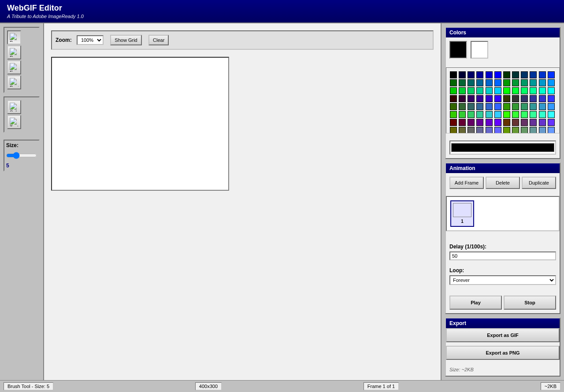Screen dimensions: 564x392
Task: Select the white background color swatch
Action: [479, 50]
